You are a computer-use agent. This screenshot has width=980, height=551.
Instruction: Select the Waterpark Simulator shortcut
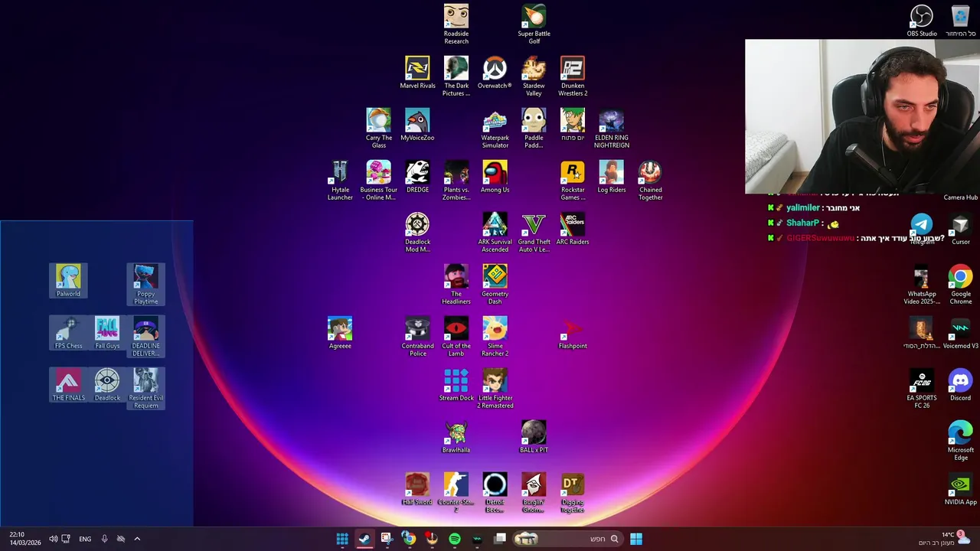pyautogui.click(x=495, y=129)
